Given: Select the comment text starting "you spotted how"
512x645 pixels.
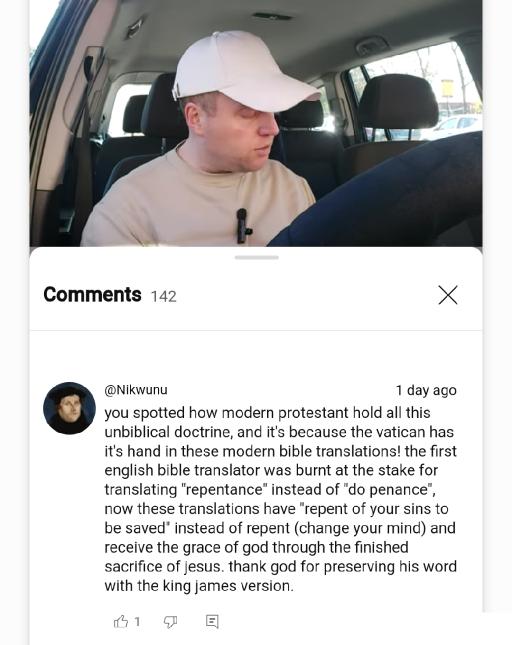Looking at the screenshot, I should pyautogui.click(x=280, y=499).
